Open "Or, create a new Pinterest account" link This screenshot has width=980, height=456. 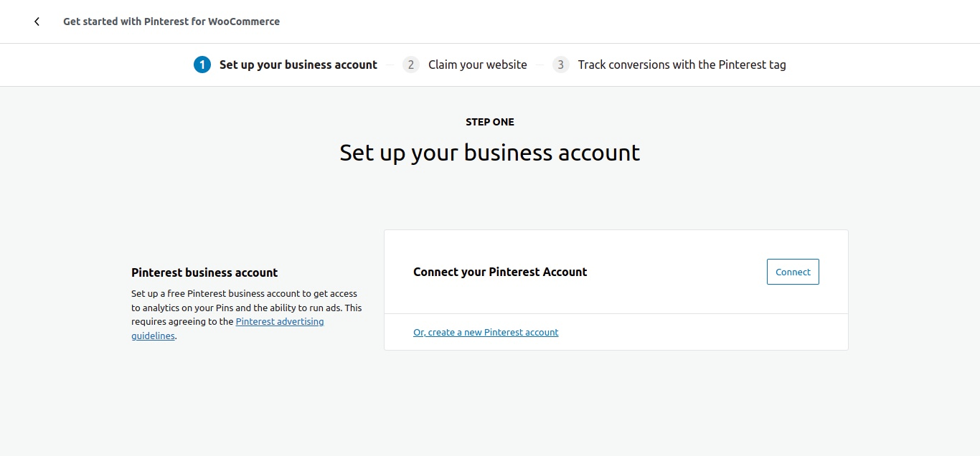(486, 332)
